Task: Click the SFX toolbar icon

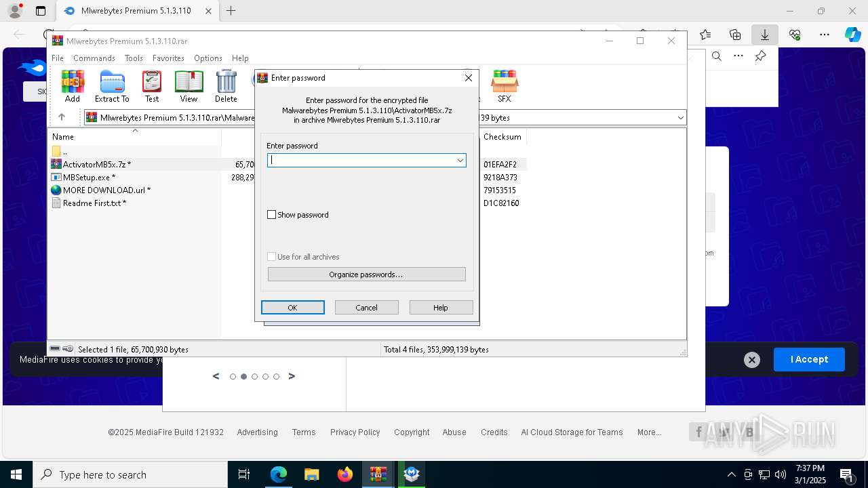Action: pos(505,86)
